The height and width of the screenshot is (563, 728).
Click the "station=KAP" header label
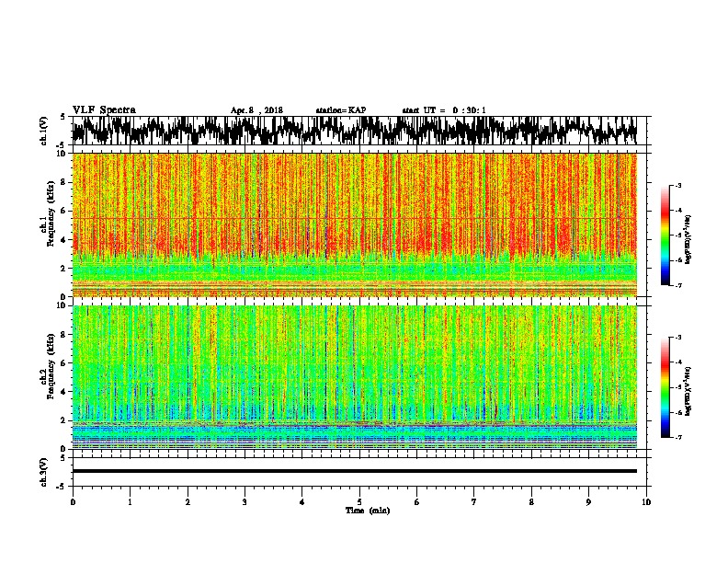pos(341,110)
